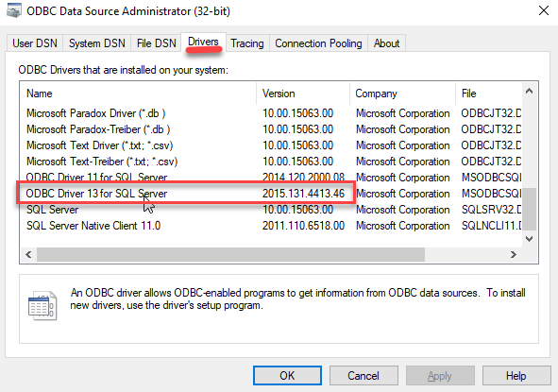Viewport: 558px width, 392px height.
Task: Click the horizontal scrollbar thumb in driver list
Action: [x=230, y=255]
